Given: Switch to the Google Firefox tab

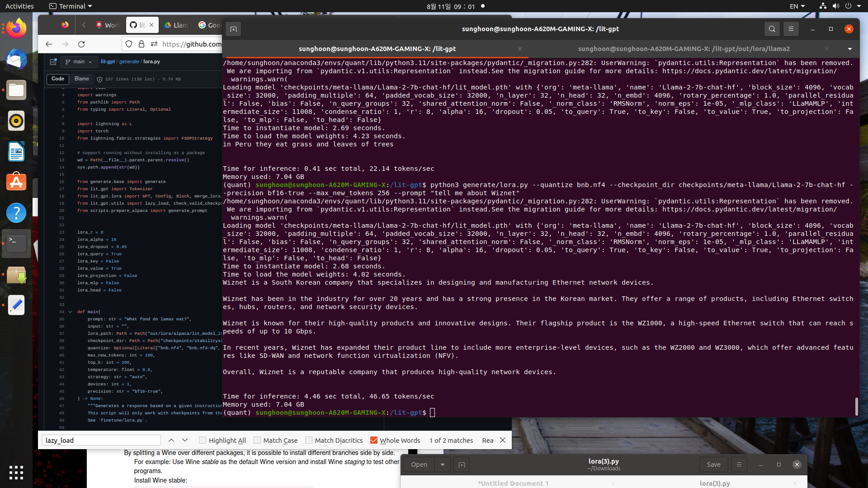Looking at the screenshot, I should tap(209, 25).
